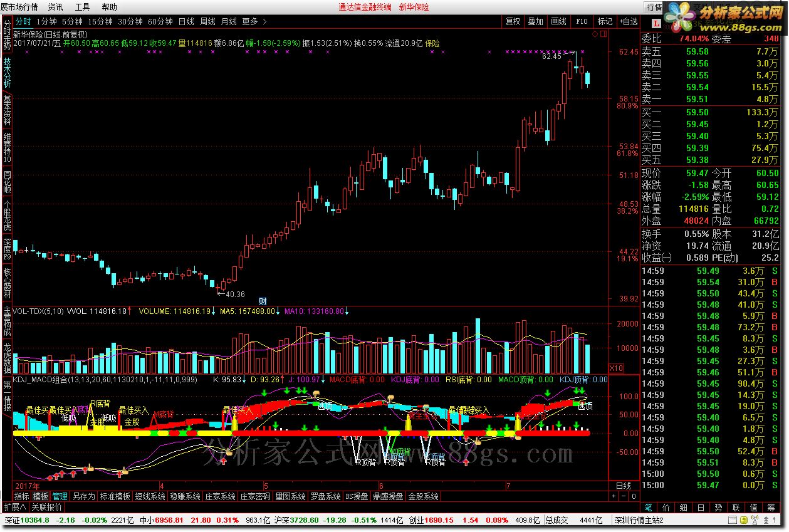Open 龙虎数据 sidebar tab

pyautogui.click(x=7, y=359)
